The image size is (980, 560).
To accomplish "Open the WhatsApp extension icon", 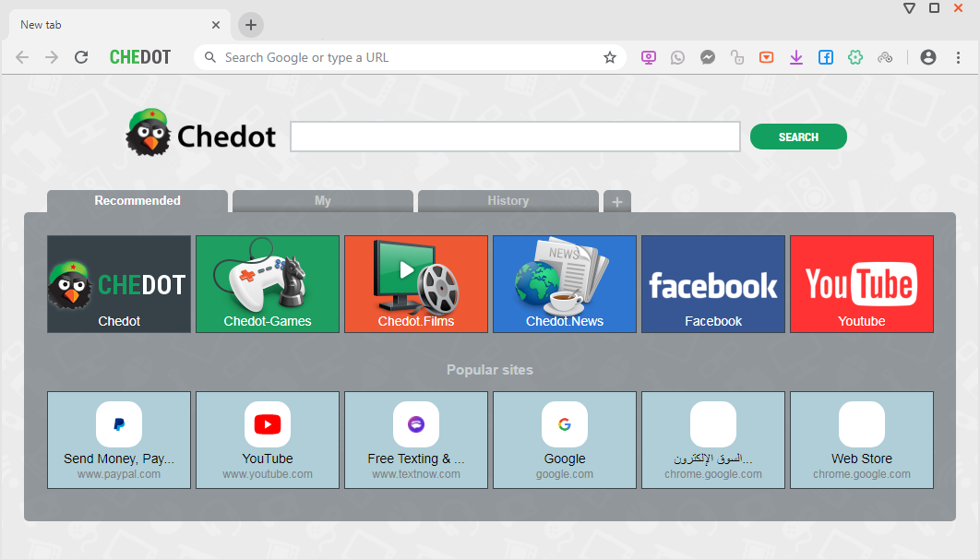I will tap(677, 57).
